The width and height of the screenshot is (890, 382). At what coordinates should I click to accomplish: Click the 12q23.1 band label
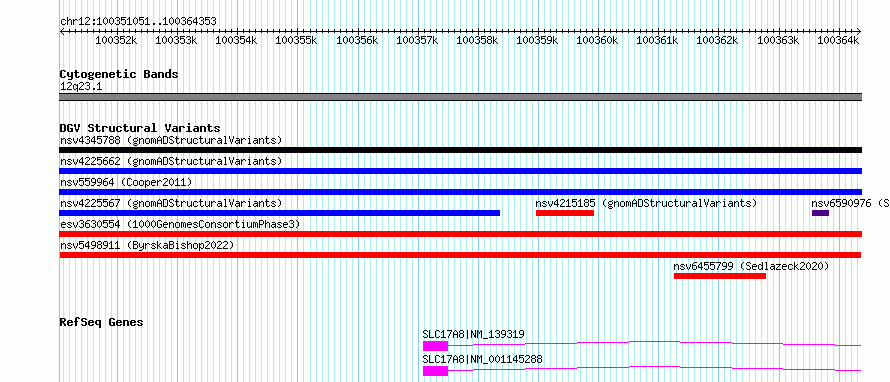[x=81, y=87]
